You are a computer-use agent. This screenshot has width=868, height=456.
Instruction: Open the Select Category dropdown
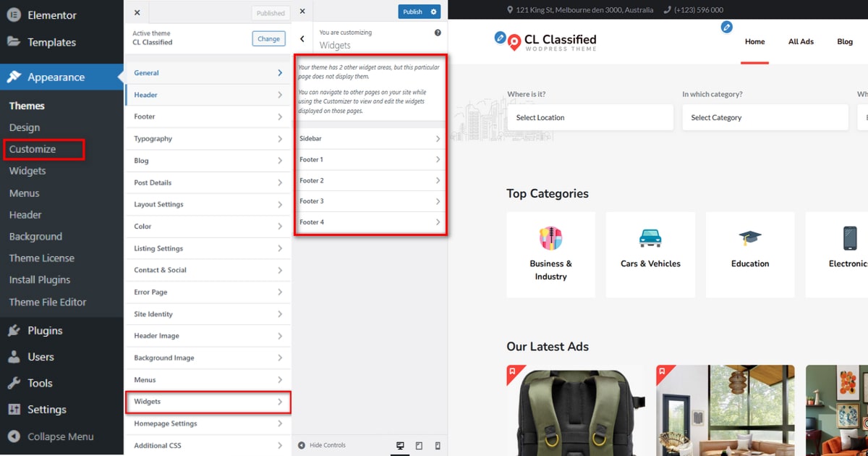[x=765, y=117]
